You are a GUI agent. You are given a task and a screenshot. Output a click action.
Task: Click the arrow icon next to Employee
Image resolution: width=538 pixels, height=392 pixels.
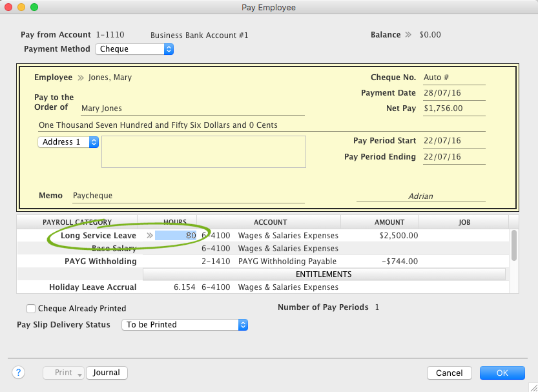click(x=81, y=77)
